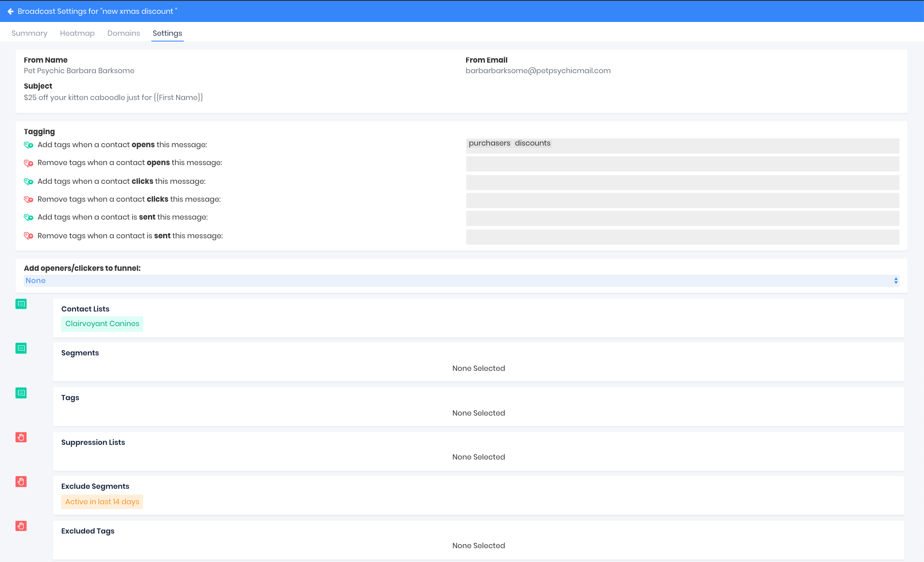Switch to the Summary tab
Image resolution: width=924 pixels, height=562 pixels.
tap(29, 33)
